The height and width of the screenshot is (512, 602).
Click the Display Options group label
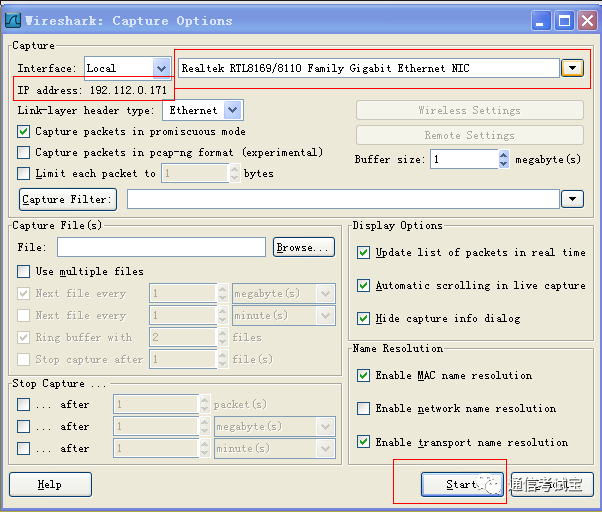pyautogui.click(x=397, y=225)
